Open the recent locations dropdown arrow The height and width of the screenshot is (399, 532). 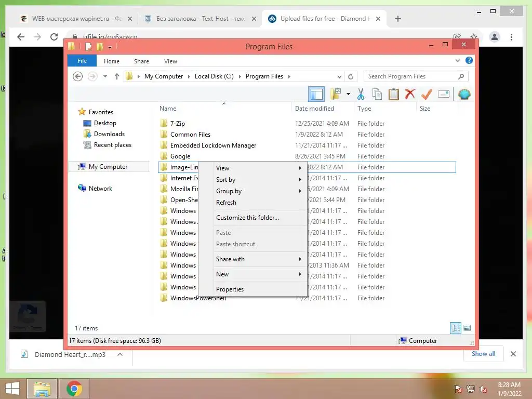coord(105,76)
